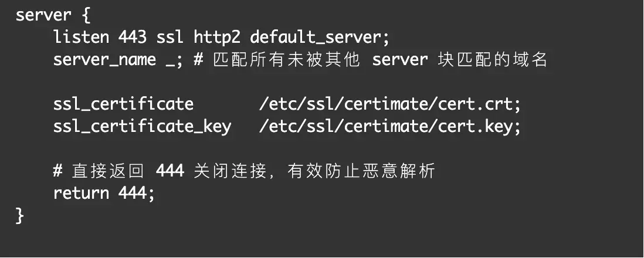The image size is (644, 258).
Task: Click the closing curly brace
Action: 20,216
